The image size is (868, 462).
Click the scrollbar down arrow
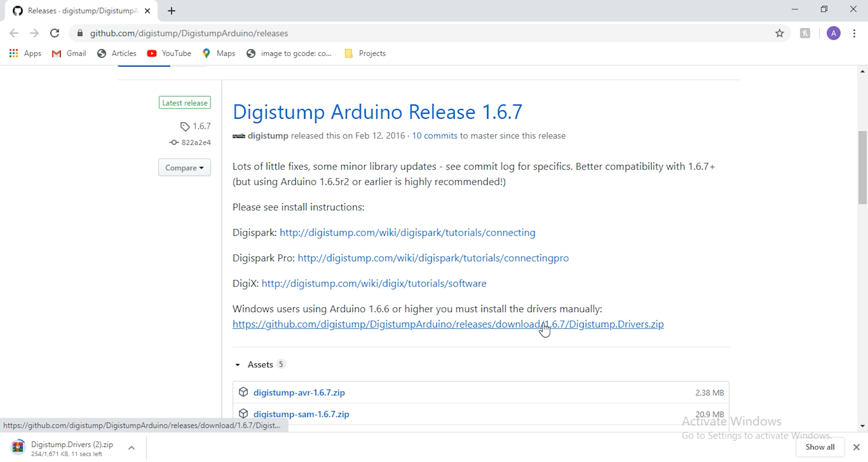pyautogui.click(x=863, y=426)
